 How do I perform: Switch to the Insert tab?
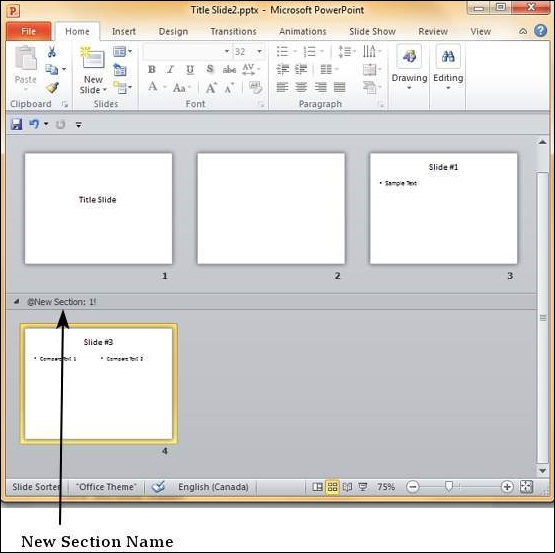pos(124,32)
